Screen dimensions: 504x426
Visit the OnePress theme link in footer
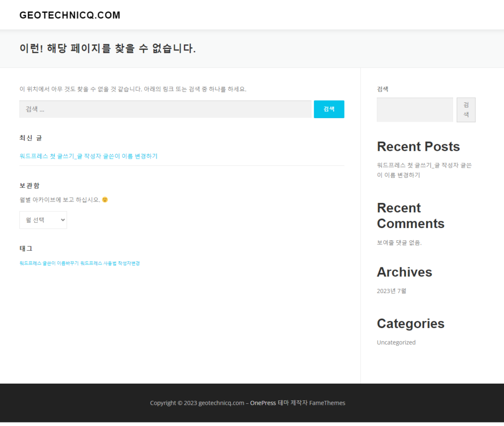[x=263, y=403]
